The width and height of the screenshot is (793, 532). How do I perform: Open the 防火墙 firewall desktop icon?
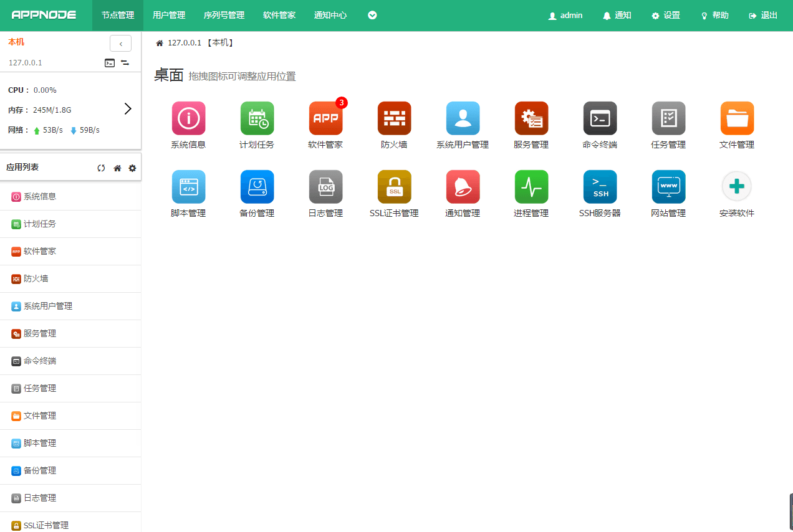(394, 118)
